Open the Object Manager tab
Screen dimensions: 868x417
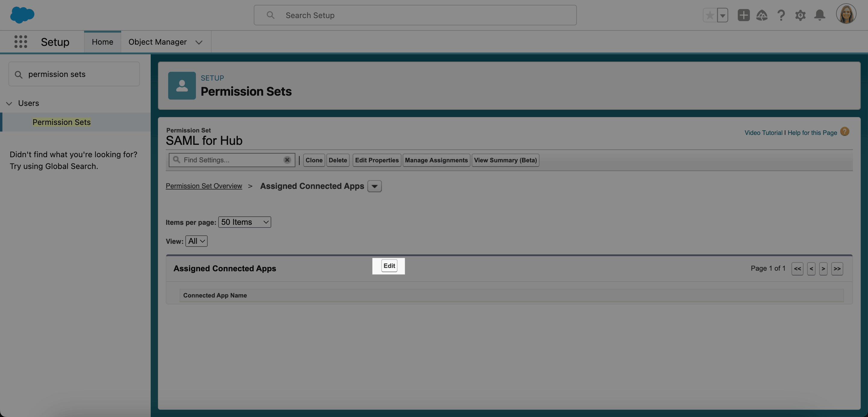157,42
